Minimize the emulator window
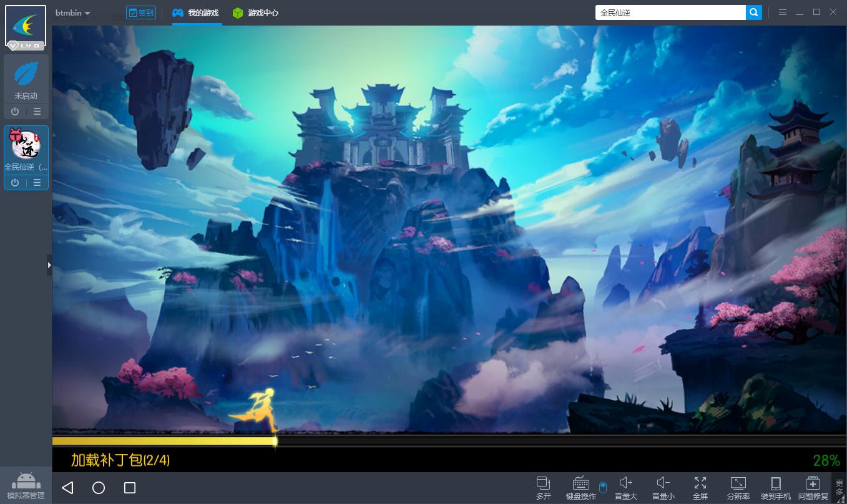Screen dimensions: 847x504 [800, 12]
